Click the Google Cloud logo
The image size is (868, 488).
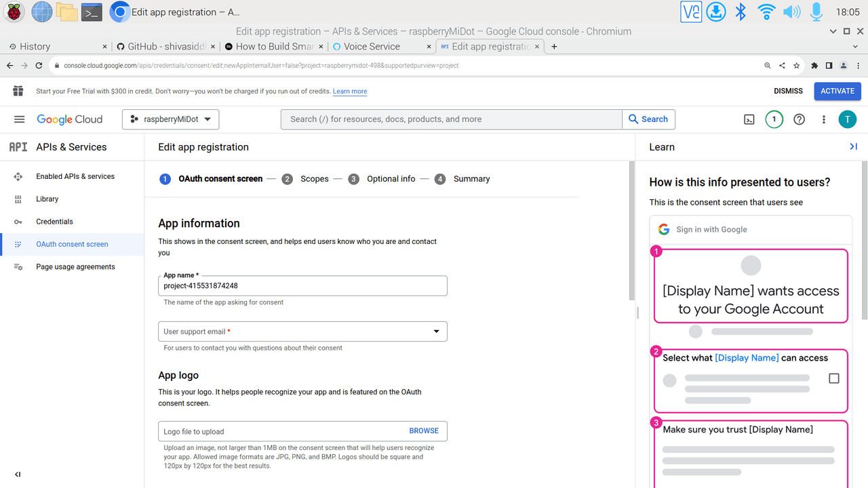pos(70,119)
